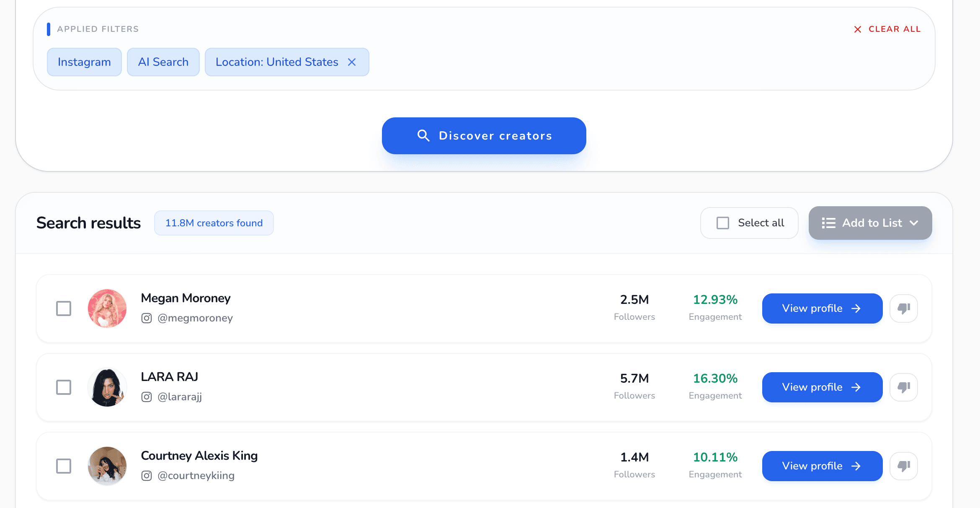Viewport: 980px width, 508px height.
Task: Select LARA RAJ's row checkbox
Action: tap(64, 387)
